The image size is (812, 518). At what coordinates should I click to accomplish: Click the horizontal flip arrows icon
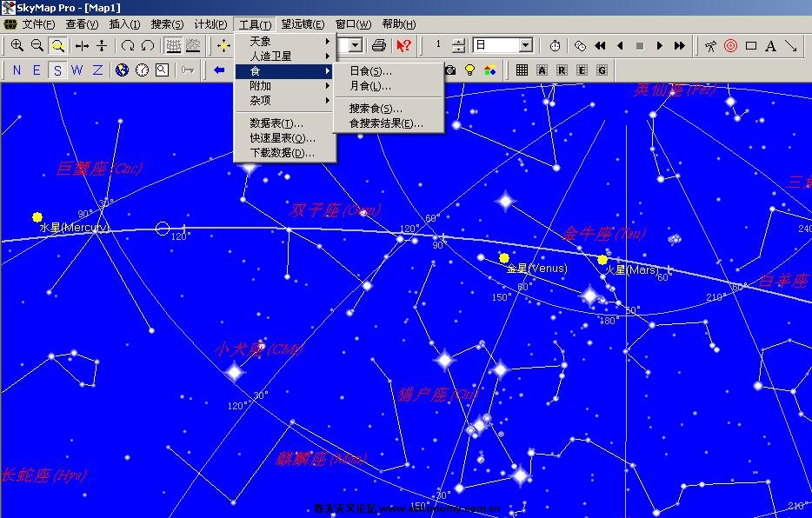[82, 45]
